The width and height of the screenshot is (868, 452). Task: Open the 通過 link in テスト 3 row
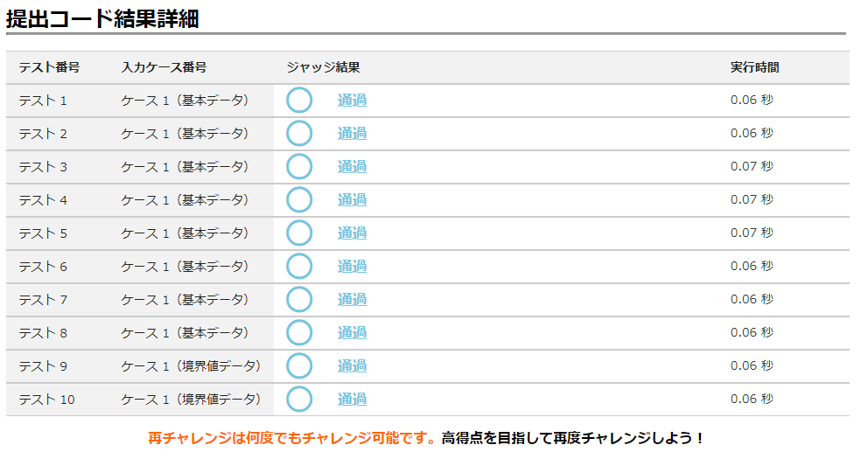click(352, 167)
